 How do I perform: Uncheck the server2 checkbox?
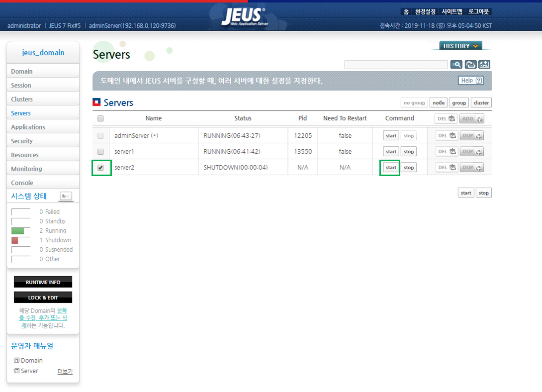pyautogui.click(x=100, y=168)
